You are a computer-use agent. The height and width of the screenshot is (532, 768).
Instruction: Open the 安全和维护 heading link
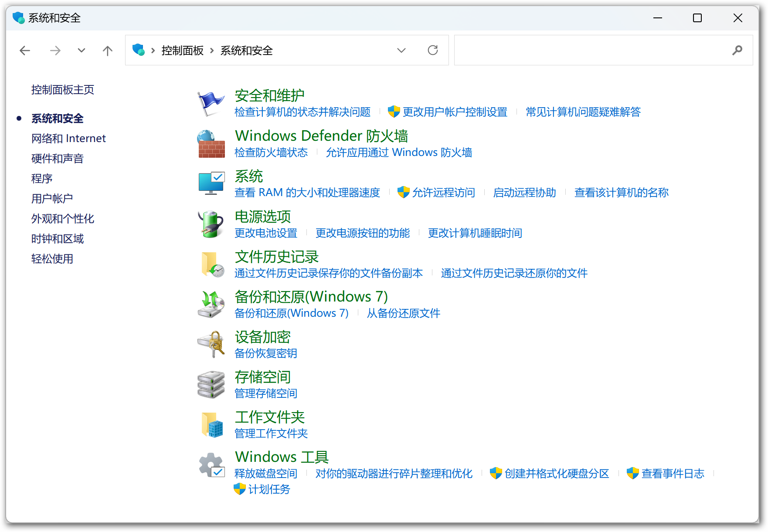coord(270,95)
